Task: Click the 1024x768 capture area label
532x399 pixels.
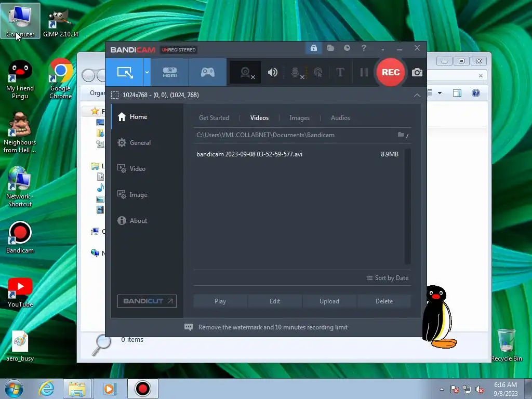Action: point(161,95)
